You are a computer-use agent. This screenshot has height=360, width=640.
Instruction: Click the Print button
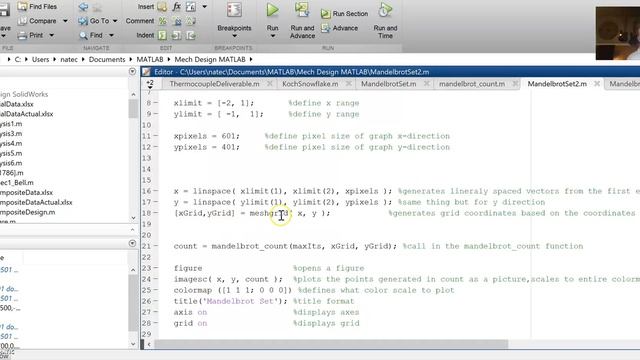tap(31, 35)
